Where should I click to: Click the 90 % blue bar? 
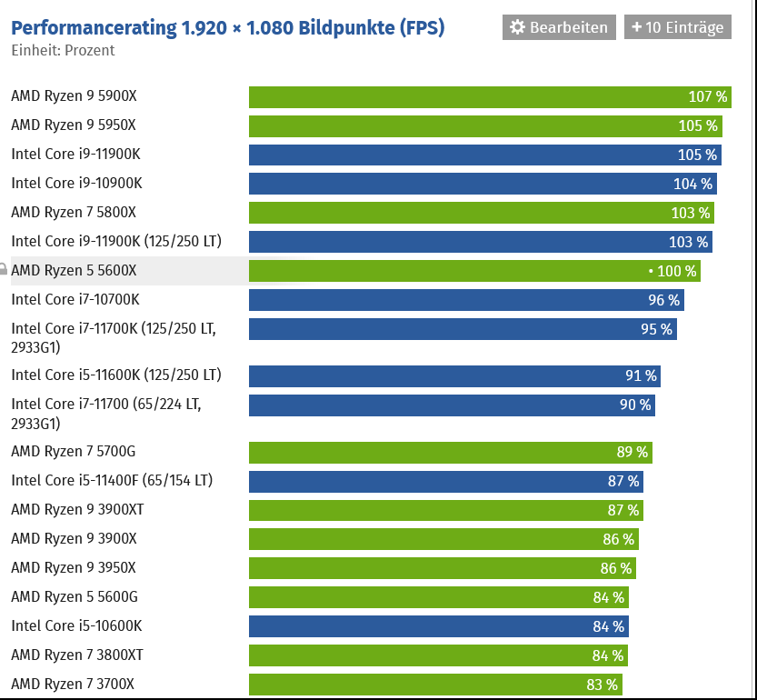pyautogui.click(x=452, y=405)
